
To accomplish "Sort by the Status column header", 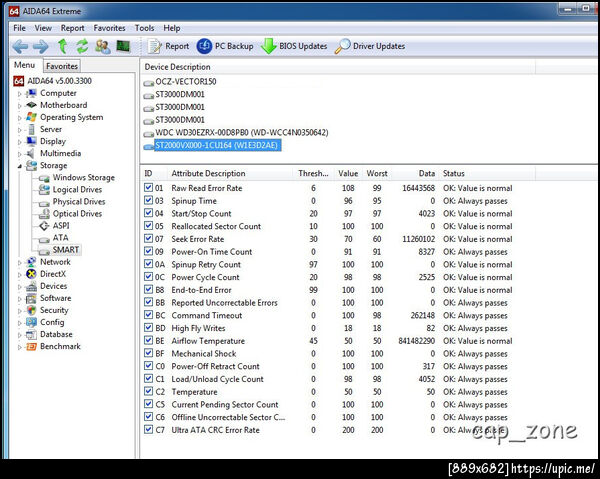I will tap(453, 173).
